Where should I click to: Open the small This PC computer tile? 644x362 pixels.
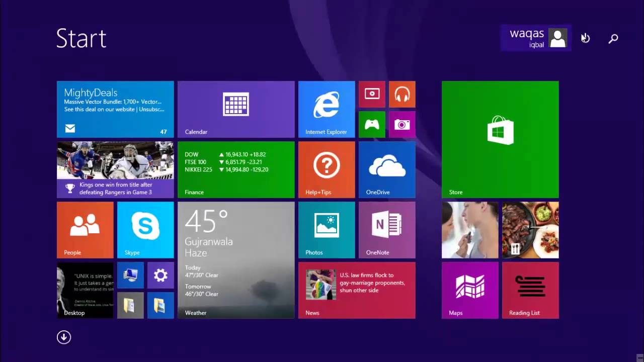coord(130,275)
